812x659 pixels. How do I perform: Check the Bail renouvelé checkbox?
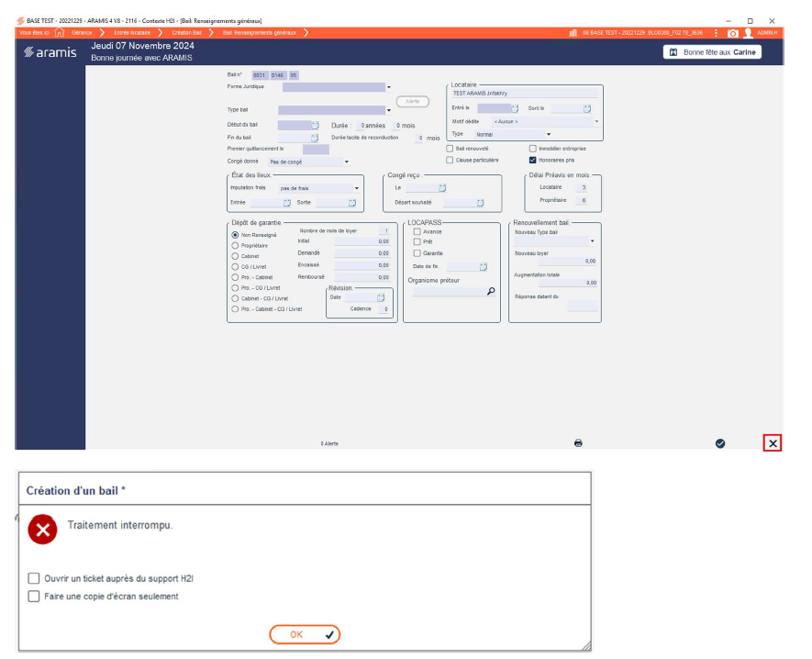click(x=450, y=148)
